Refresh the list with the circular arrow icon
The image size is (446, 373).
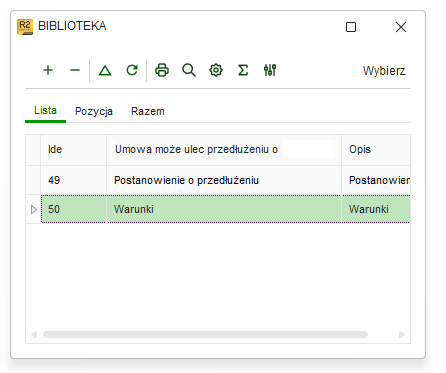tap(132, 70)
